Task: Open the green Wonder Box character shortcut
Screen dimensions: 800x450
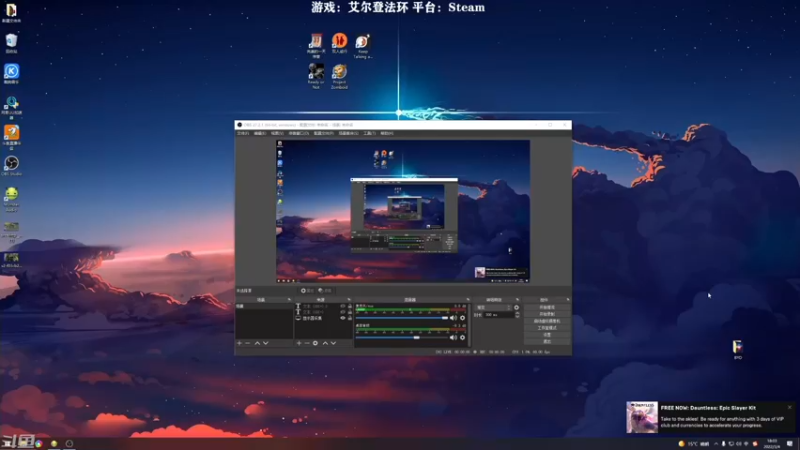Action: pos(11,199)
